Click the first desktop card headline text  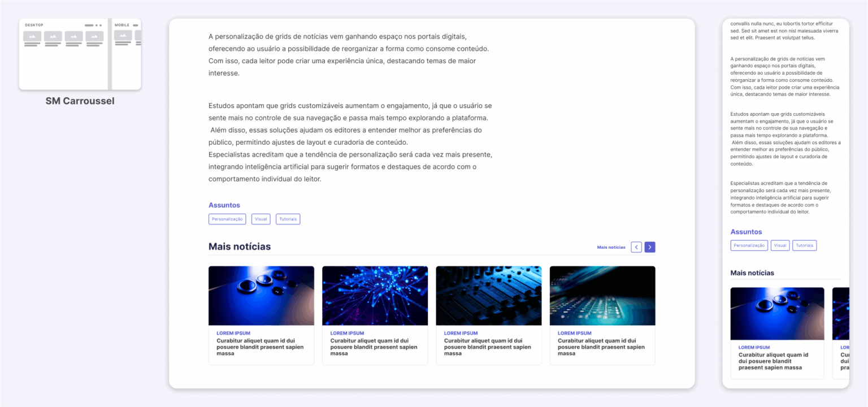[260, 347]
